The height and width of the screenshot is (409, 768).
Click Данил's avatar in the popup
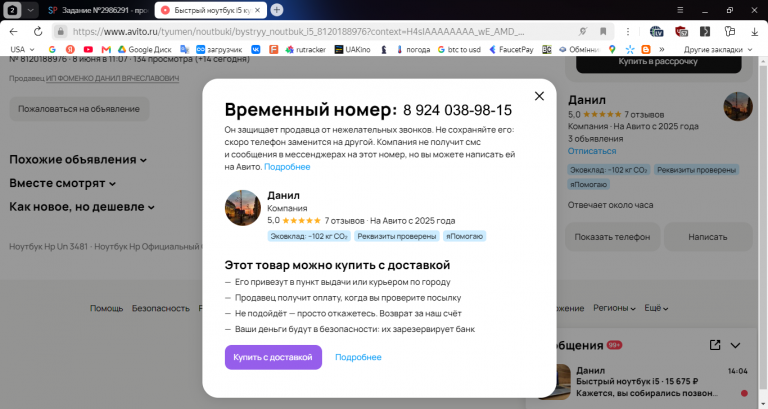coord(242,208)
